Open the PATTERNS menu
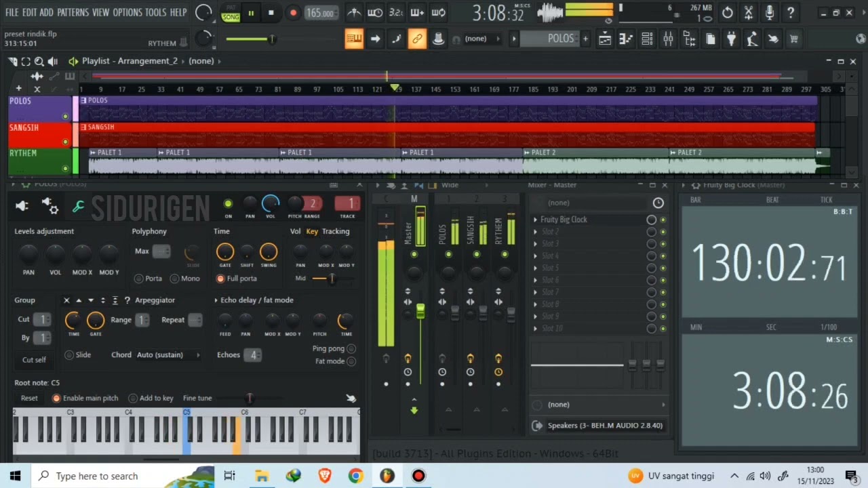Screen dimensions: 868x488 point(73,12)
